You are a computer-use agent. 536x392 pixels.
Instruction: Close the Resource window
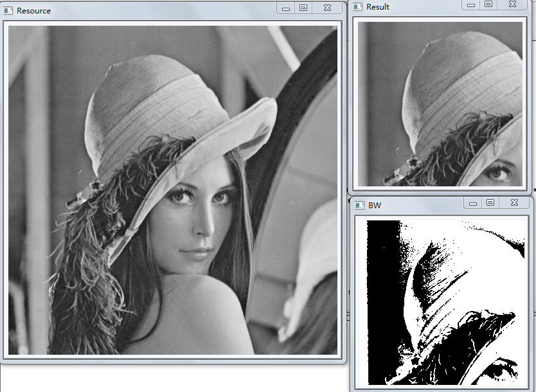click(327, 8)
